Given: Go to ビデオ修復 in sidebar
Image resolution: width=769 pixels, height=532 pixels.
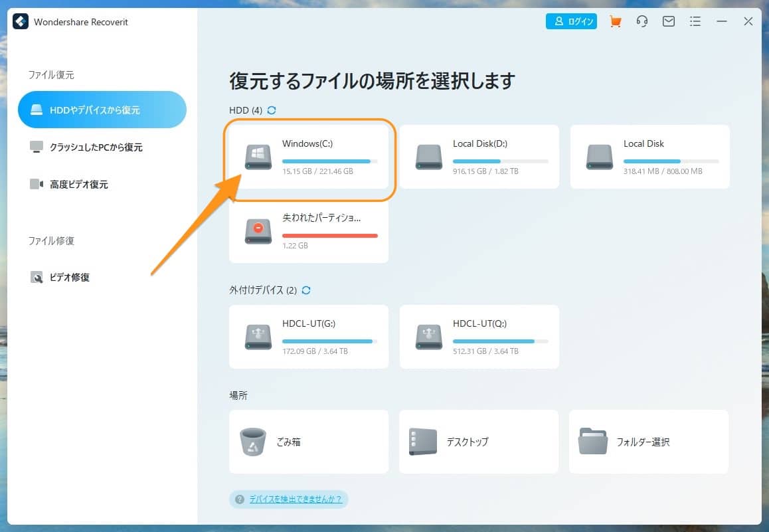Looking at the screenshot, I should point(69,278).
